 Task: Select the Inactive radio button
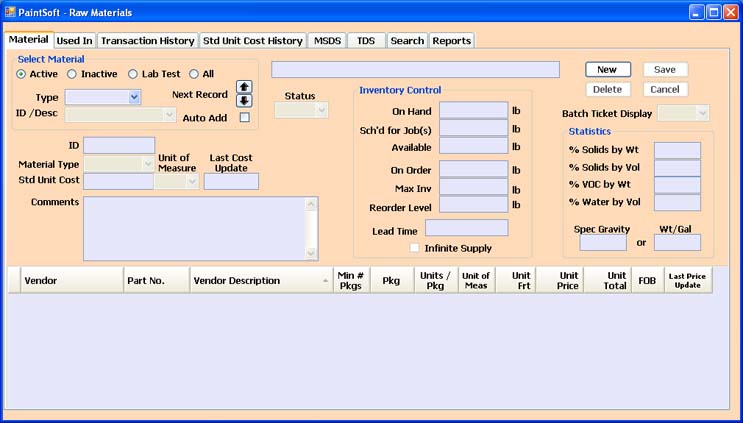(72, 74)
